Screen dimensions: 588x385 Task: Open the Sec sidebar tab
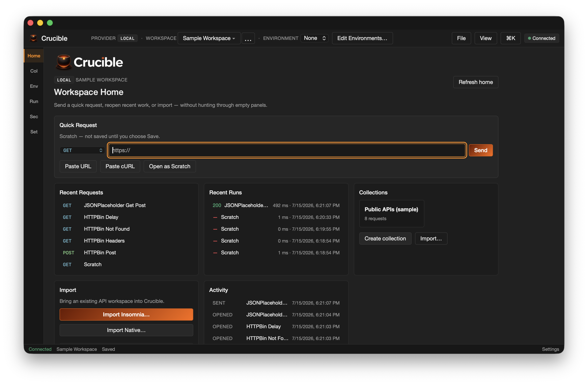34,117
